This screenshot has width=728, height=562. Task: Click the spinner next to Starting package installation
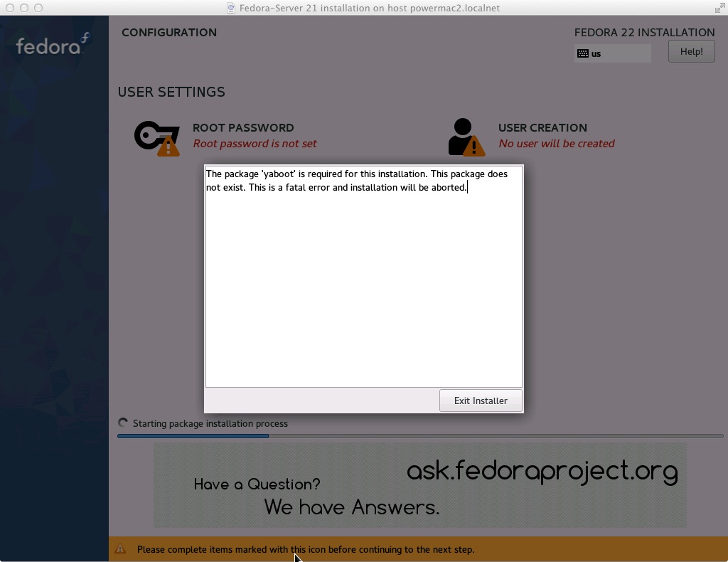point(123,423)
